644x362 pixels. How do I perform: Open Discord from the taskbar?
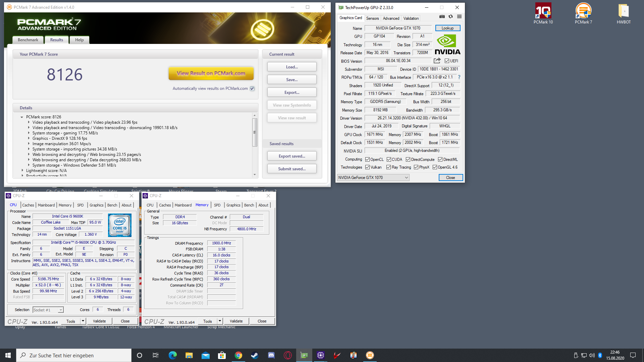(x=271, y=355)
